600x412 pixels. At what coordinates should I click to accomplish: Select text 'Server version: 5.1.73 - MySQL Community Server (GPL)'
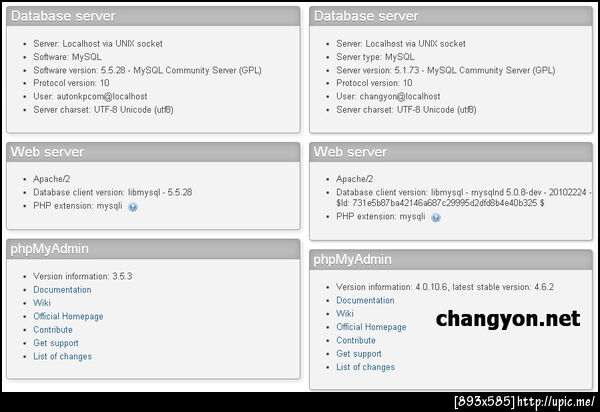(446, 70)
